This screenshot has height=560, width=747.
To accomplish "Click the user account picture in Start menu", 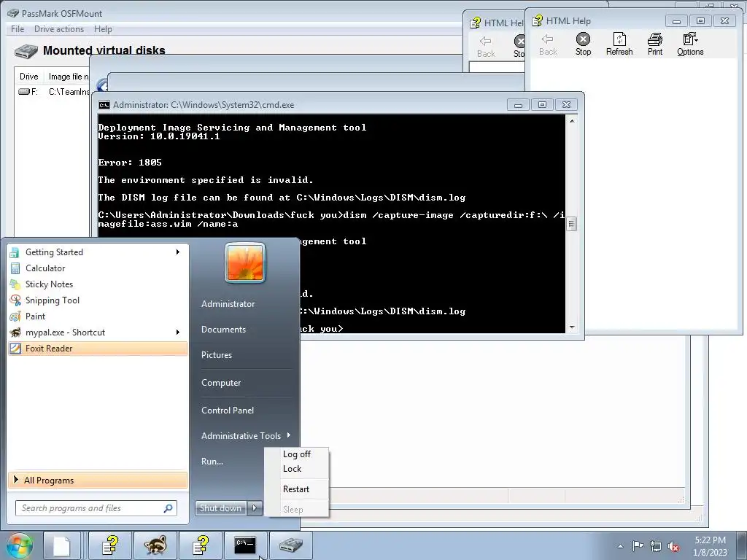I will click(x=245, y=262).
